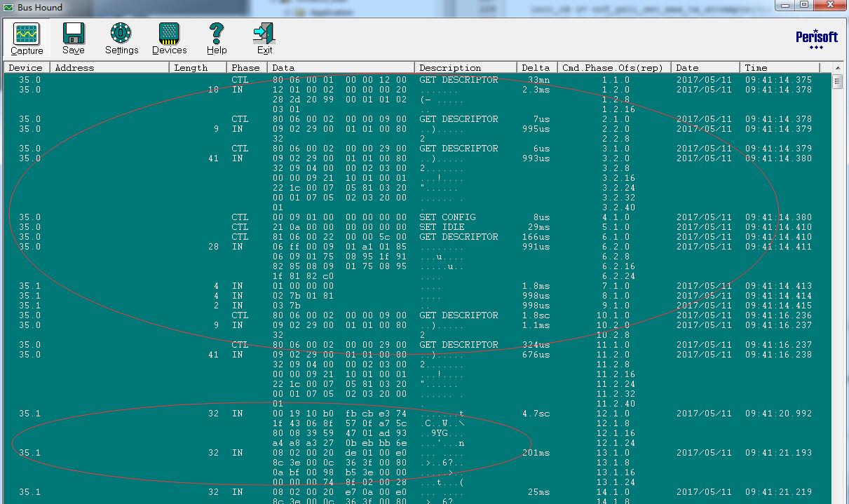This screenshot has height=504, width=849.
Task: Click the 166us delta value
Action: pyautogui.click(x=536, y=237)
